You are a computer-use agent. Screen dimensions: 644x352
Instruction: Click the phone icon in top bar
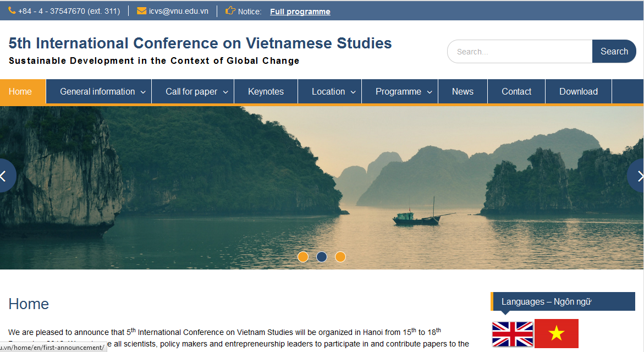click(x=12, y=10)
